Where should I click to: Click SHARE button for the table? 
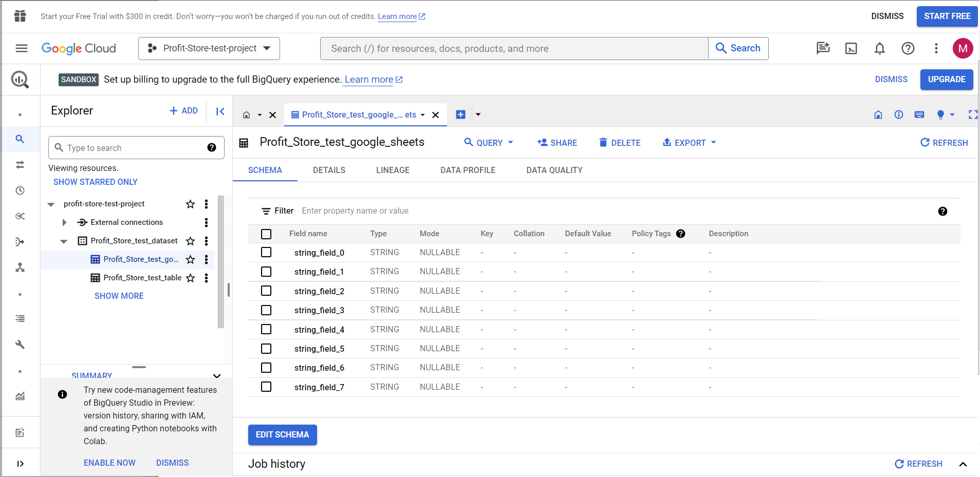click(557, 143)
